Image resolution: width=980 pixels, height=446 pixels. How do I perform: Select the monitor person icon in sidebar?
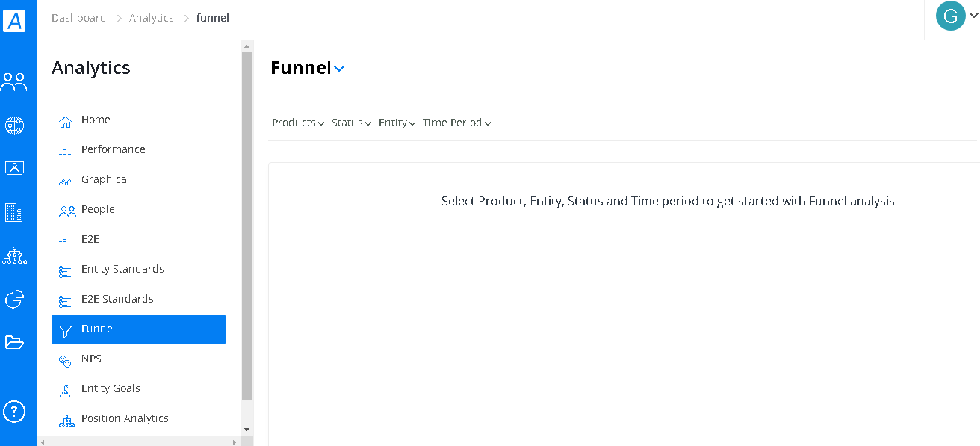[x=14, y=169]
